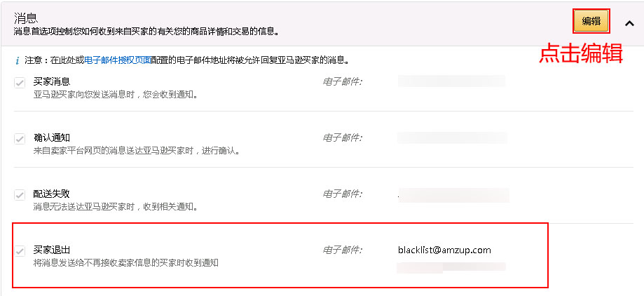Click the red 点击编辑 annotation text
The width and height of the screenshot is (644, 296).
(581, 53)
